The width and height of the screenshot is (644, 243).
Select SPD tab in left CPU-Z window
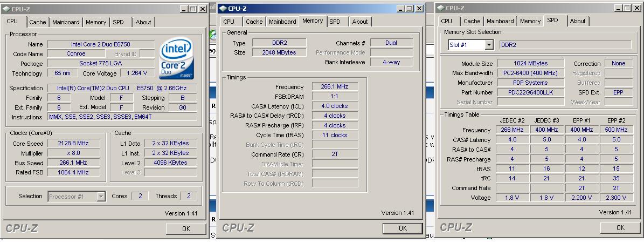(118, 22)
